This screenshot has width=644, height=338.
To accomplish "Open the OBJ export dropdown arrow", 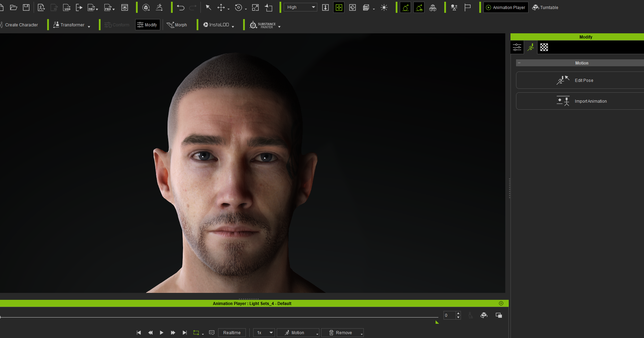I will click(x=97, y=9).
